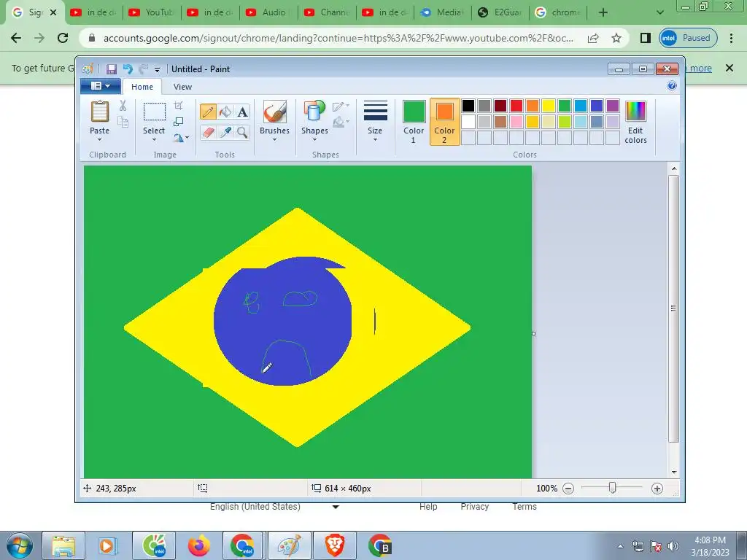Click the Brushes tool icon
Viewport: 747px width, 560px height.
click(274, 112)
